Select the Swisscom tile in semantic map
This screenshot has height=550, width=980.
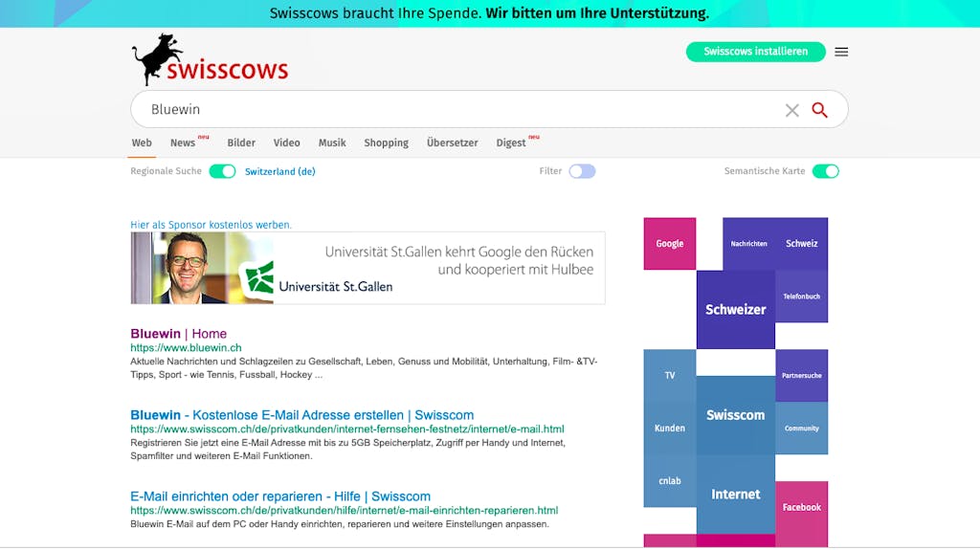pos(736,415)
